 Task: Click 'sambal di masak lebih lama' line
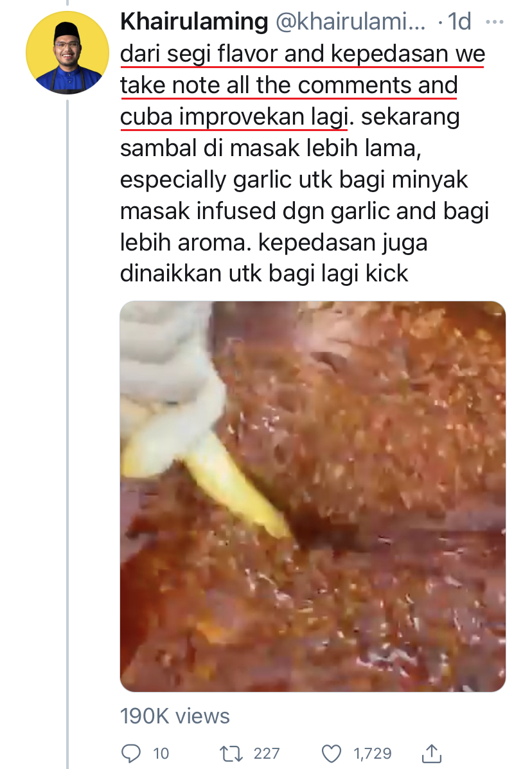[x=270, y=148]
